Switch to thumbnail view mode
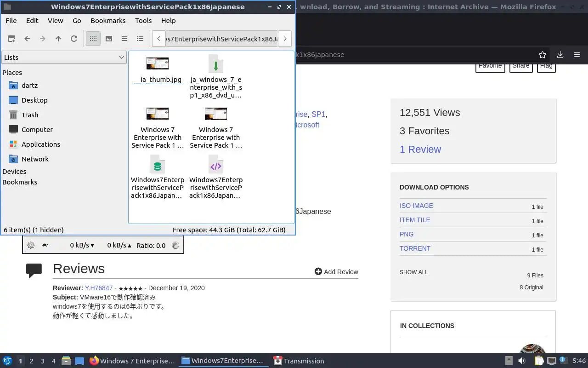 109,39
